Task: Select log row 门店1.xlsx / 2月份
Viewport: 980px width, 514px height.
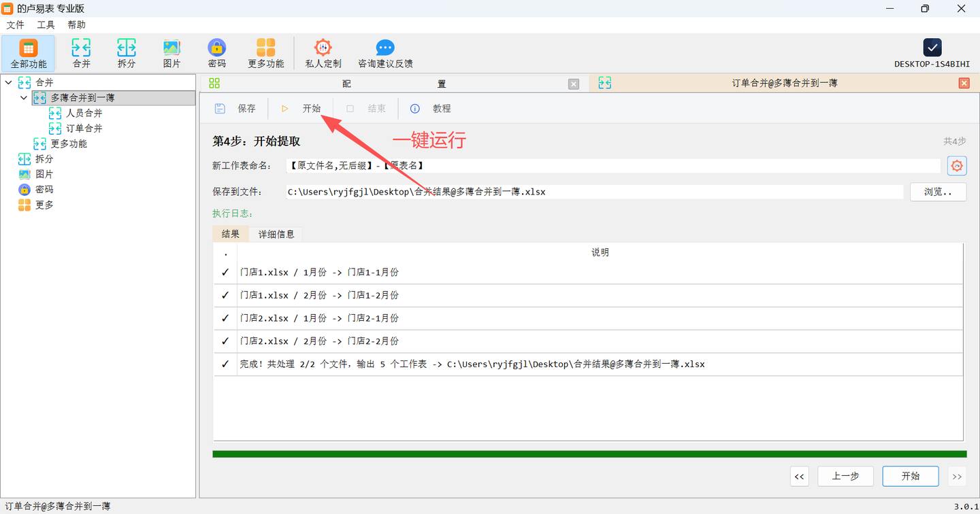Action: tap(589, 296)
